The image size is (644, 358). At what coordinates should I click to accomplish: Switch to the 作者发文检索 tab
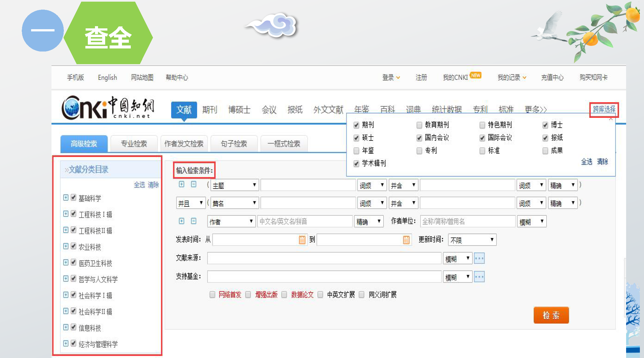(x=184, y=144)
